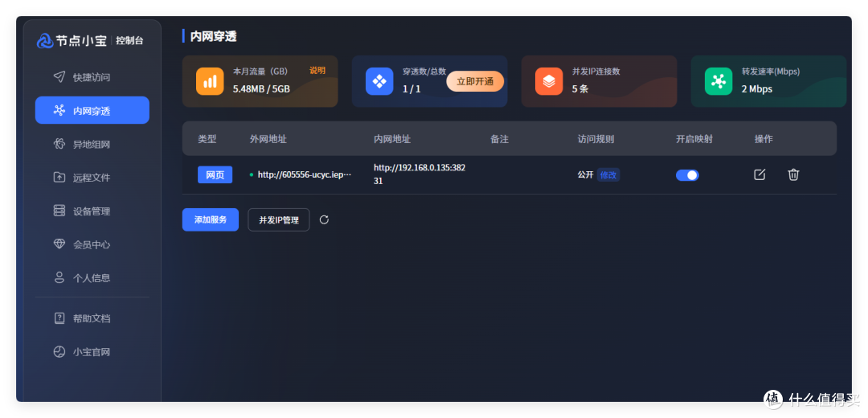Click the blue 穿透数/总数 diamond icon
Screen dimensions: 868x418
click(x=379, y=81)
